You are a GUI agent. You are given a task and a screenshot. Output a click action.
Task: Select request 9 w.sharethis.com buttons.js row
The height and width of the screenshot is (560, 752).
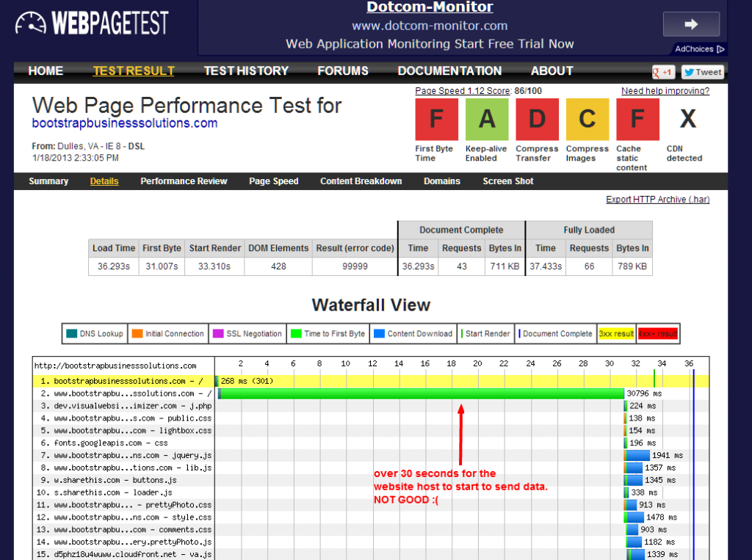(371, 481)
